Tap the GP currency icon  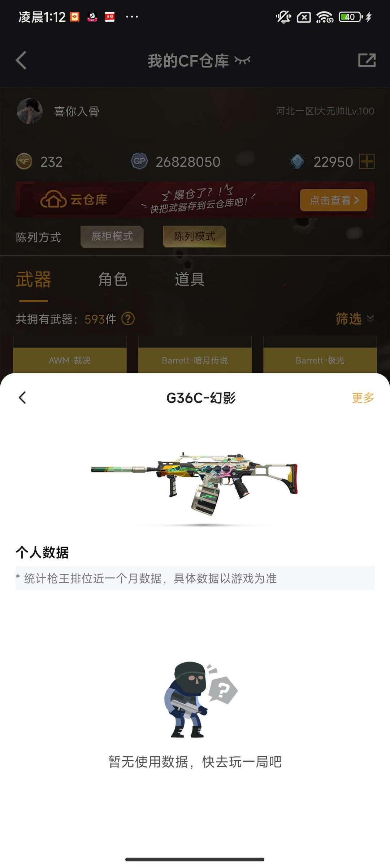tap(139, 161)
